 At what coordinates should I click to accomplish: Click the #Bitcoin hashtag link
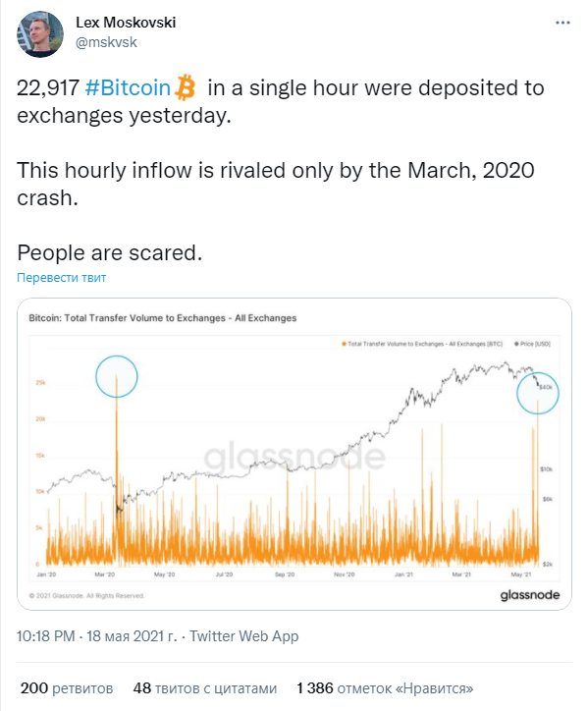click(x=128, y=87)
